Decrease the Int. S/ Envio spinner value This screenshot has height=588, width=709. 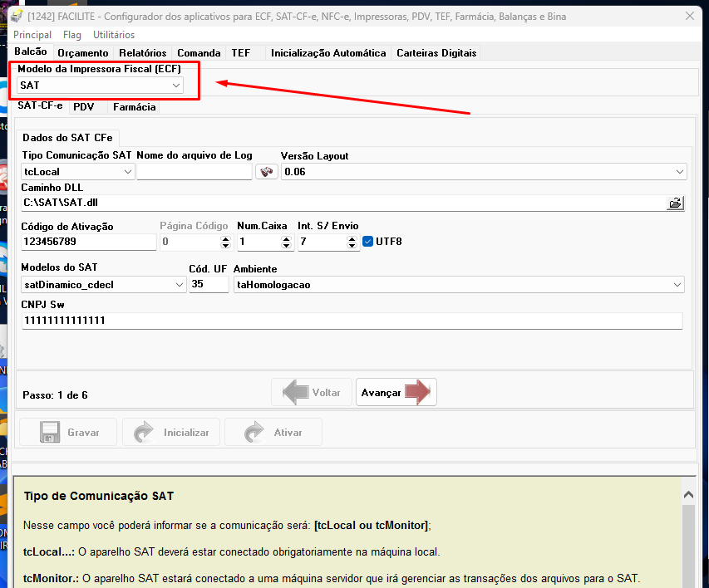352,246
